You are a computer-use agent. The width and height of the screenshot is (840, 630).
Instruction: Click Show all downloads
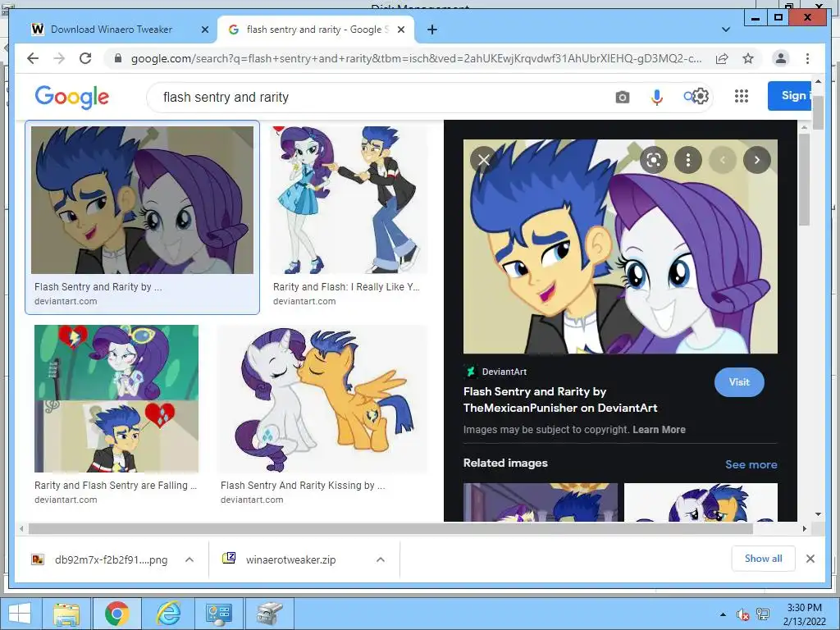click(x=763, y=559)
